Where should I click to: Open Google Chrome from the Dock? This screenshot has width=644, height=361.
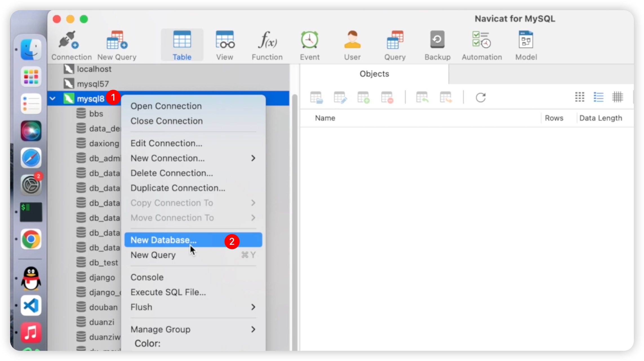(x=31, y=239)
